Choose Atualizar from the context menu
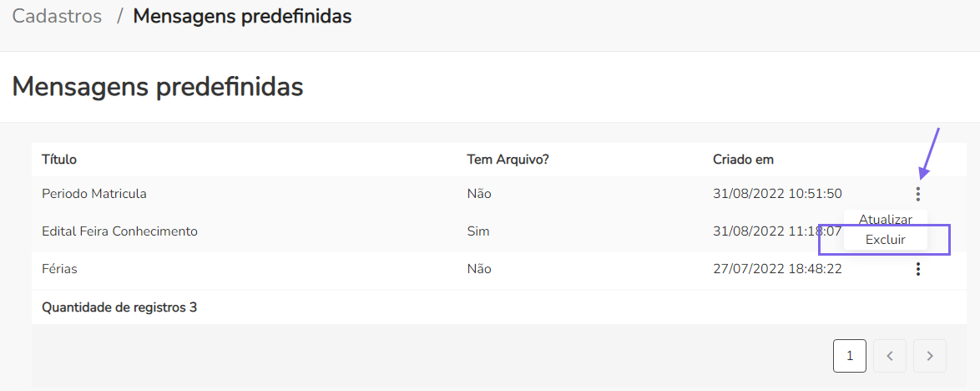 click(x=885, y=219)
